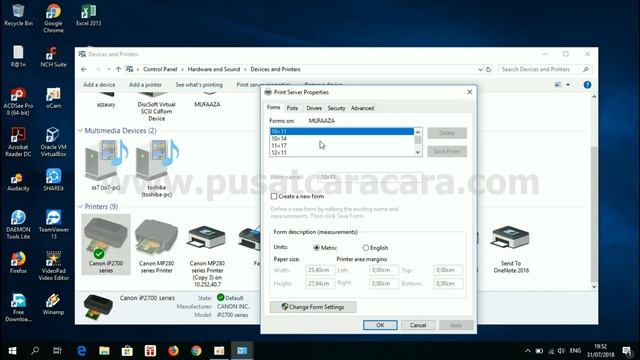The width and height of the screenshot is (640, 360).
Task: Open Microsoft Store taskbar icon
Action: click(x=127, y=351)
